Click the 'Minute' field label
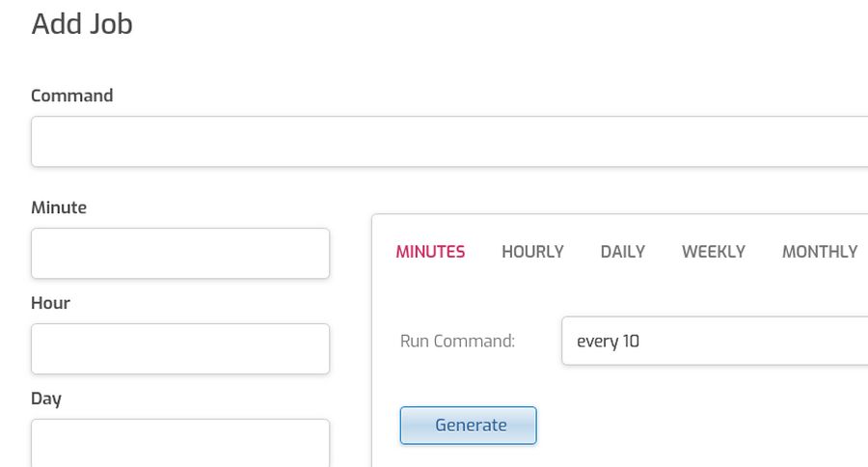Screen dimensions: 868x467 point(59,207)
